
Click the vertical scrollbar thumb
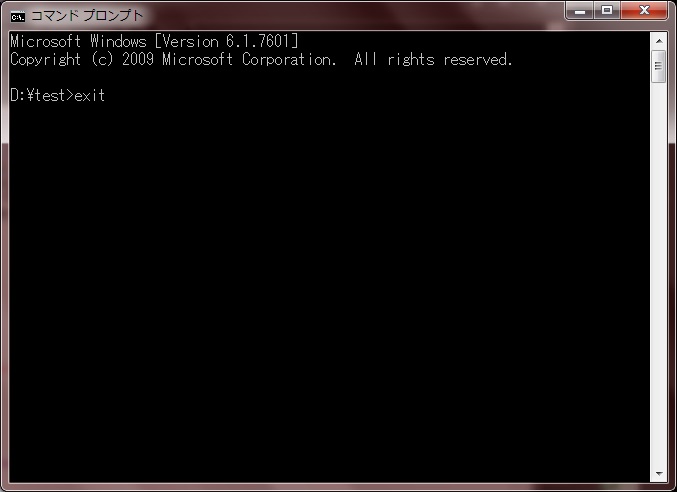coord(658,66)
